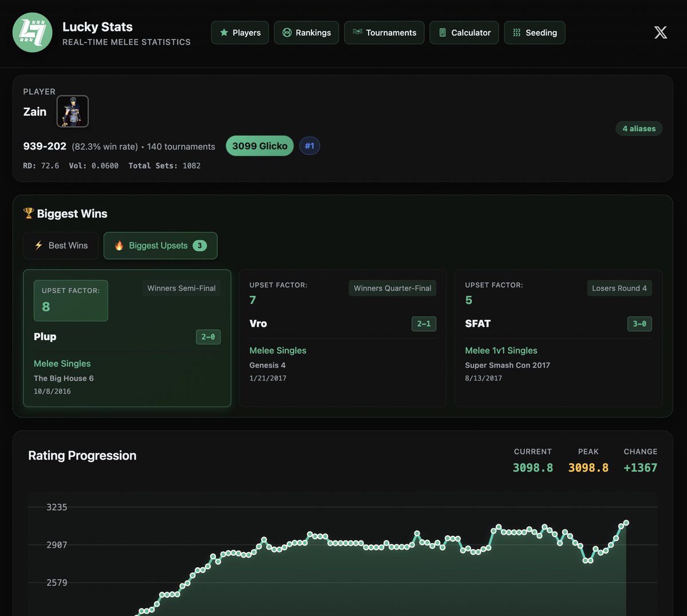Click the 939-202 win-loss record

45,146
